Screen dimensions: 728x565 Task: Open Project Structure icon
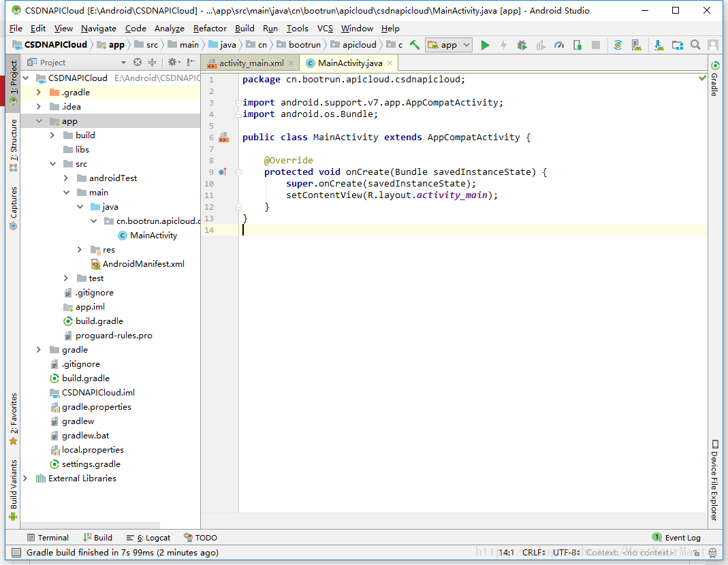[678, 45]
